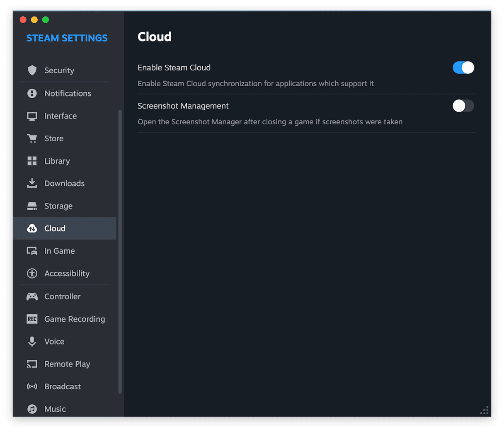The width and height of the screenshot is (504, 432).
Task: Click the Notifications exclamation icon
Action: point(32,93)
